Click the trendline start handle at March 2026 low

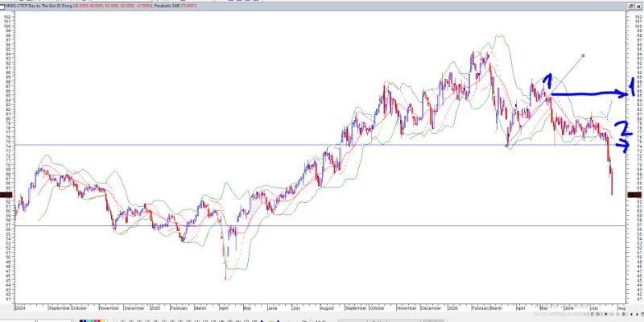506,146
